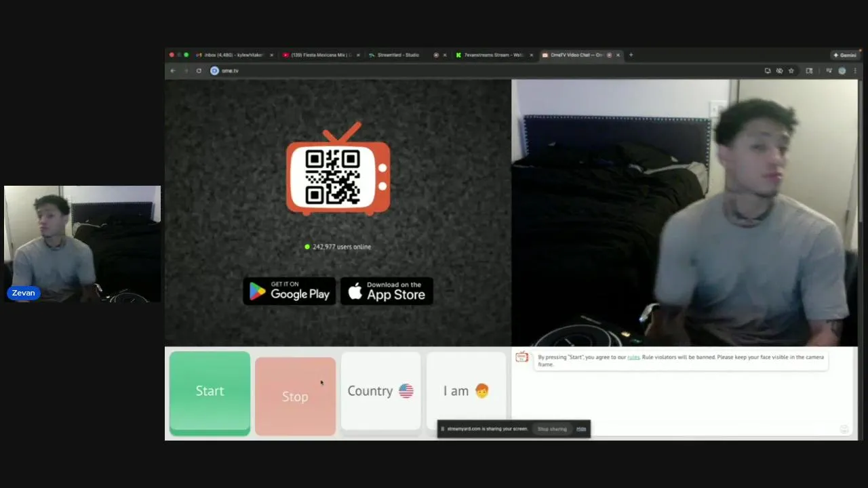Close the Fiesta Mexicana Mix tab
This screenshot has height=488, width=868.
[358, 55]
